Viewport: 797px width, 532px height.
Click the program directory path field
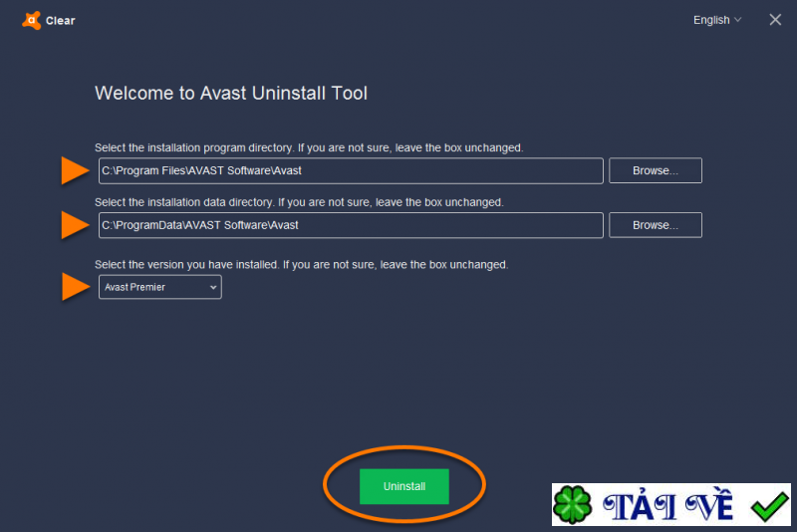coord(351,170)
